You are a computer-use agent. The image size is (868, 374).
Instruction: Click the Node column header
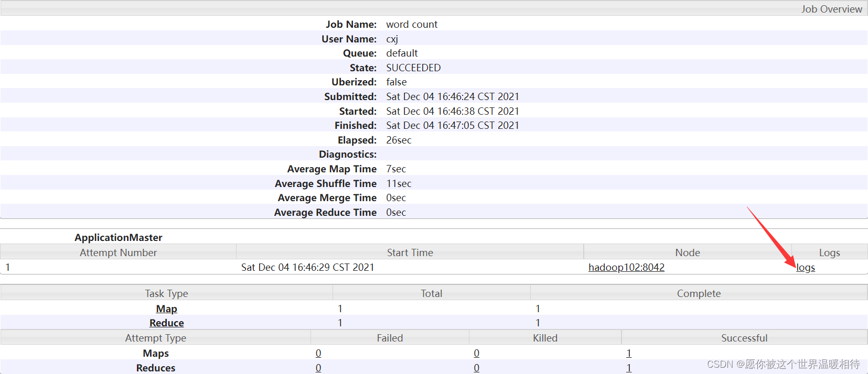(x=688, y=253)
